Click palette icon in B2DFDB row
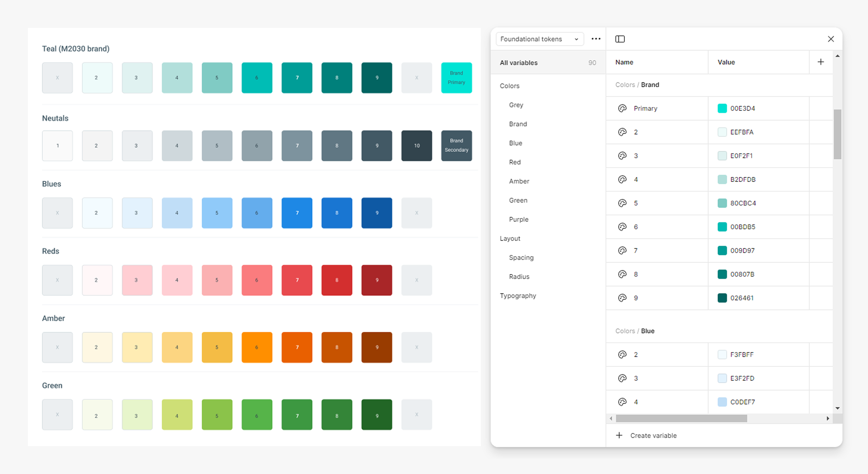 [x=622, y=180]
